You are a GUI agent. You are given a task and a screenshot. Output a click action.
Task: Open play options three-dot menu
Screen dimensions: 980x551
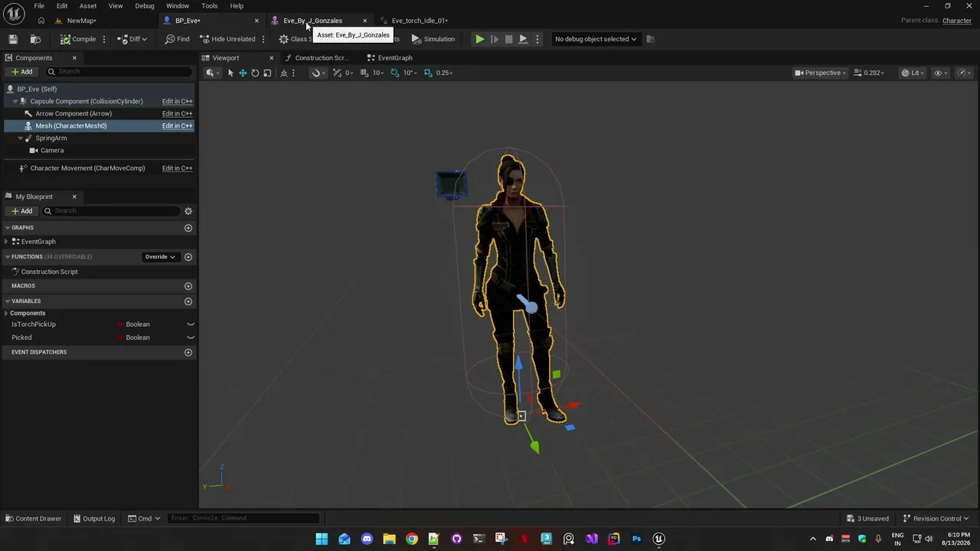pyautogui.click(x=537, y=39)
